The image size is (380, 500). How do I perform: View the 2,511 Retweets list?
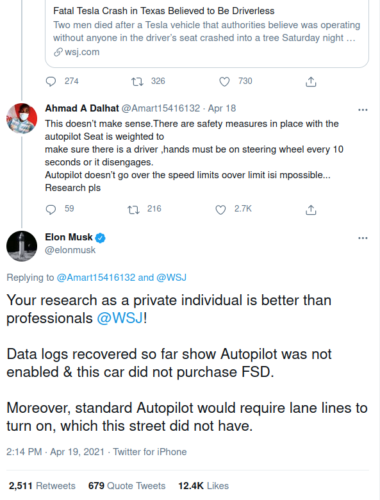tap(42, 486)
